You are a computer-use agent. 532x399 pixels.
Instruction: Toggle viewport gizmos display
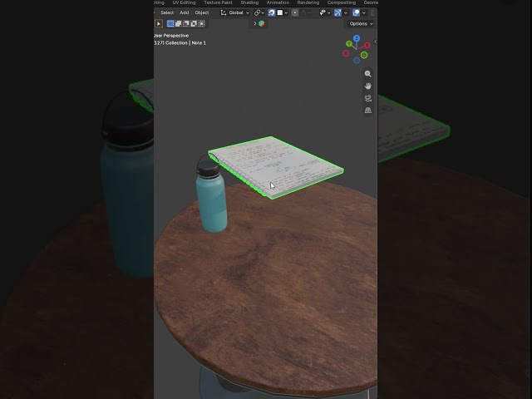tap(338, 12)
